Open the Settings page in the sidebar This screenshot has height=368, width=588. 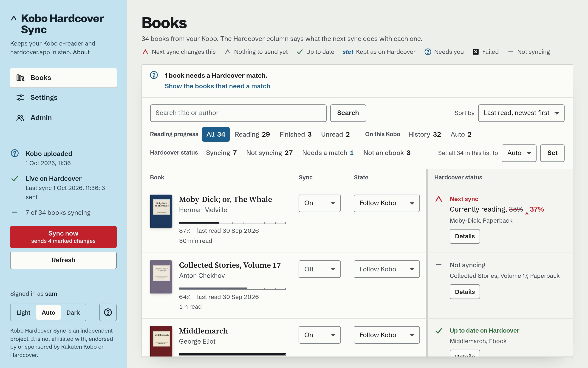pos(63,98)
